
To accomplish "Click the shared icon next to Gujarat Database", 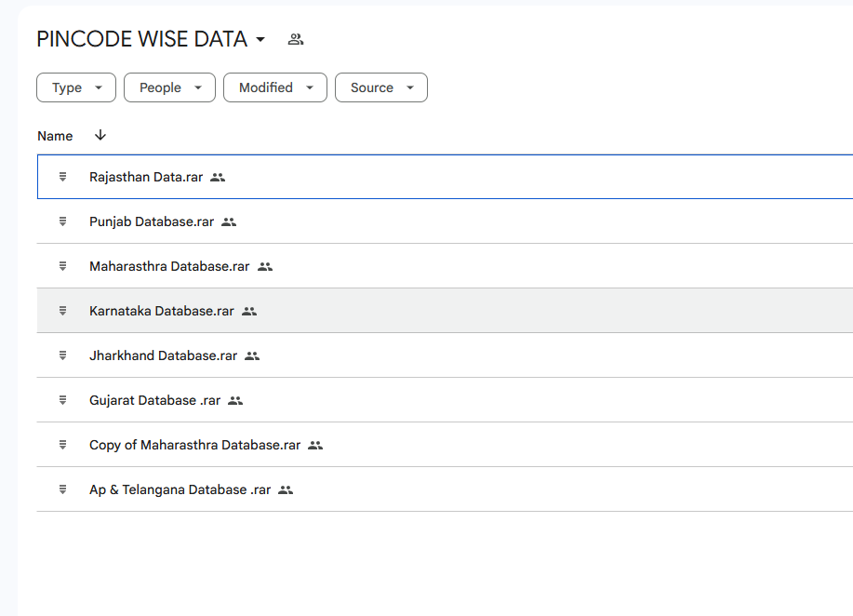I will tap(235, 400).
